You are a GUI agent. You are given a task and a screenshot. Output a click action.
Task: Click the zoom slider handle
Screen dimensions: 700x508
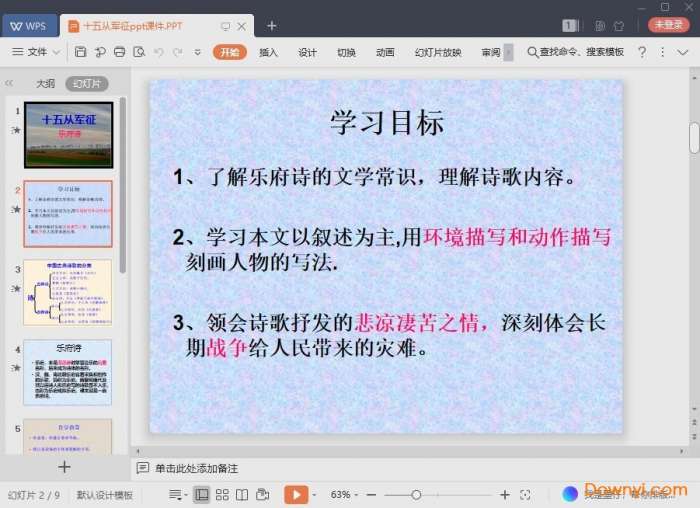[416, 495]
